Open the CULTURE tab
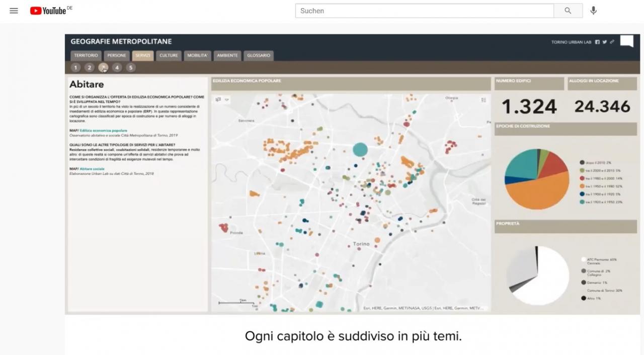This screenshot has width=644, height=355. click(169, 55)
